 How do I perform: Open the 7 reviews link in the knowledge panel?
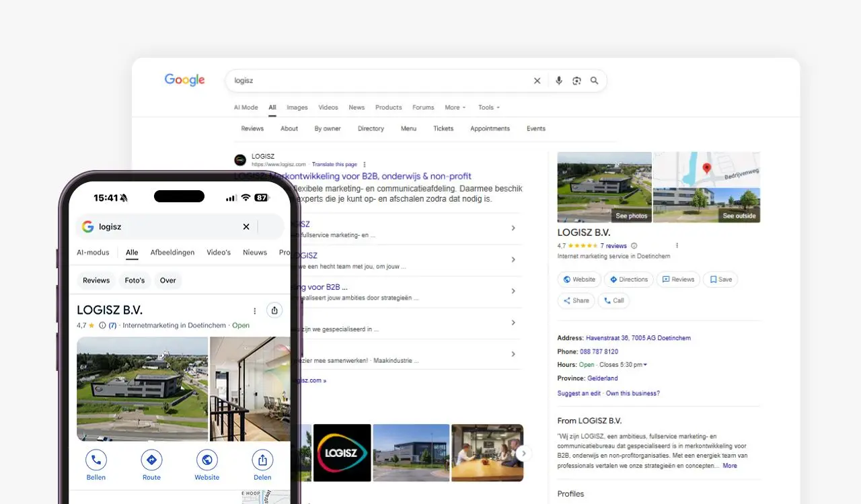[614, 245]
